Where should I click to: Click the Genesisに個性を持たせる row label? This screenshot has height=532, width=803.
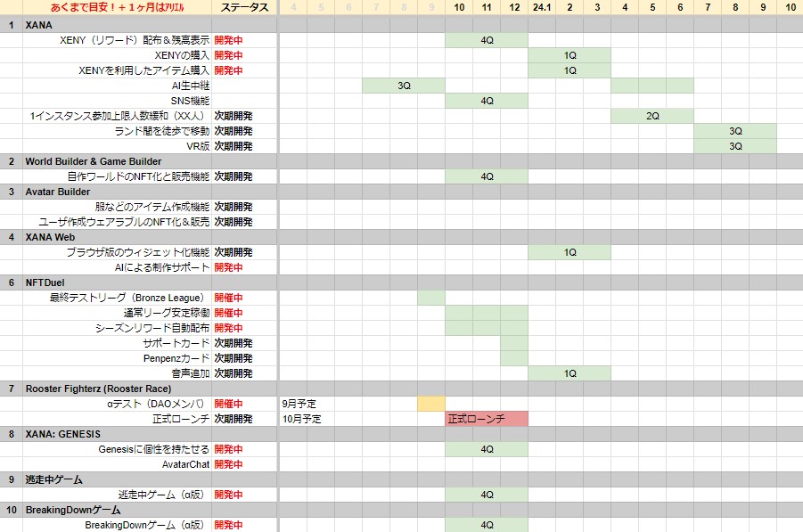click(153, 449)
